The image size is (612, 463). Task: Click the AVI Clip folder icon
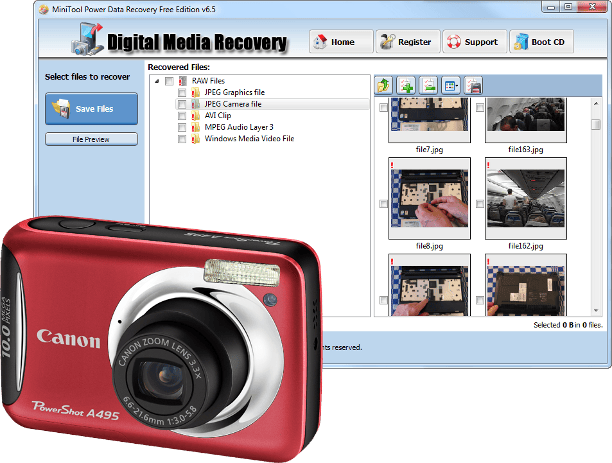(x=196, y=116)
